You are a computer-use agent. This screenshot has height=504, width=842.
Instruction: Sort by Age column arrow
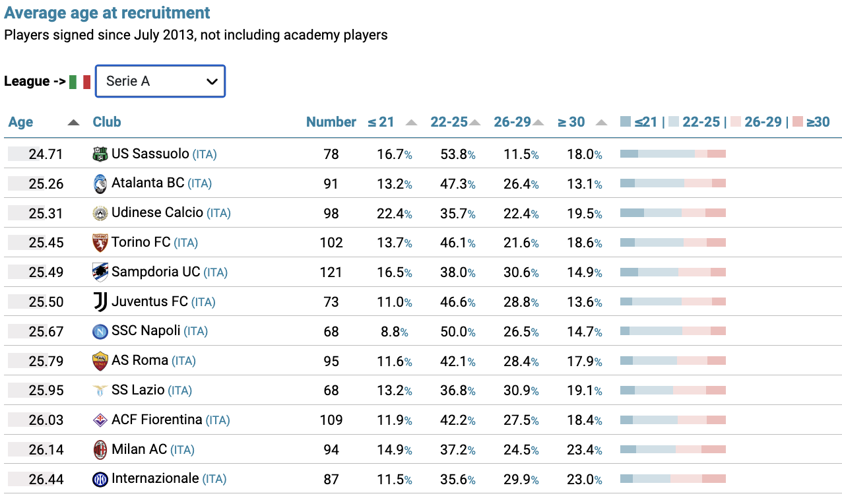[74, 122]
